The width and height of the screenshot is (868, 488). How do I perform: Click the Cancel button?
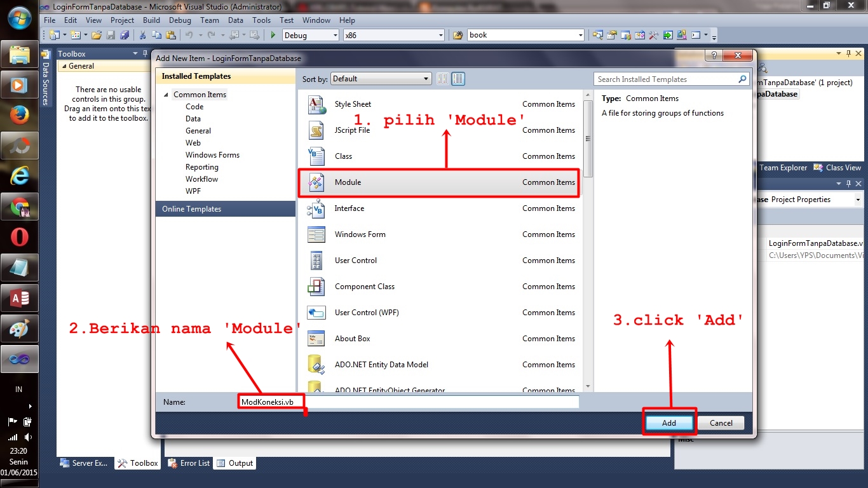pos(721,423)
